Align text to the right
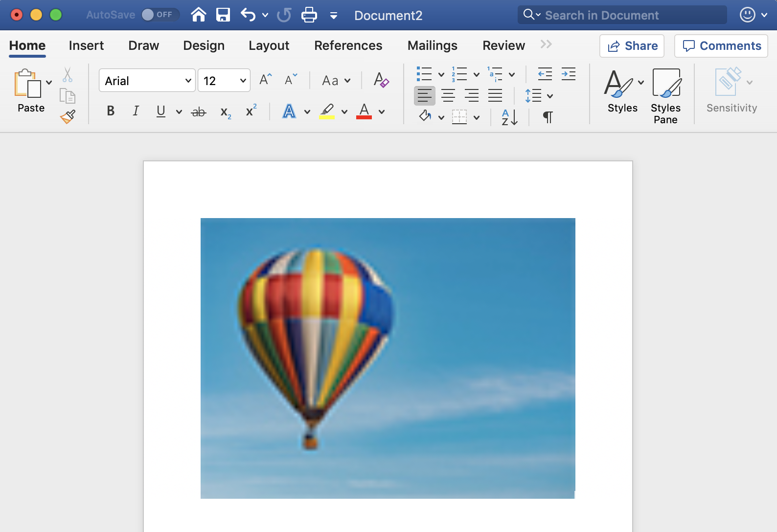The width and height of the screenshot is (777, 532). coord(472,95)
